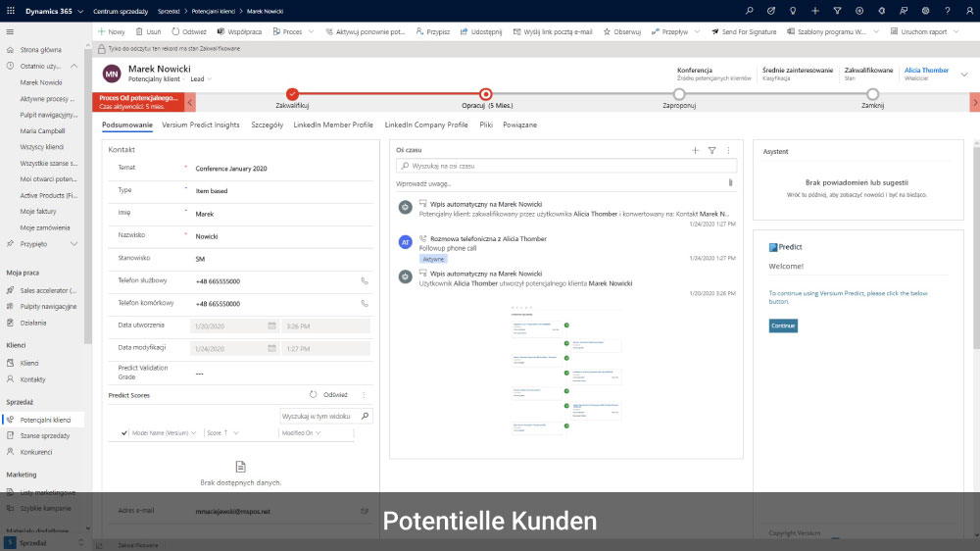Click the Przypisz assign button

tap(432, 32)
